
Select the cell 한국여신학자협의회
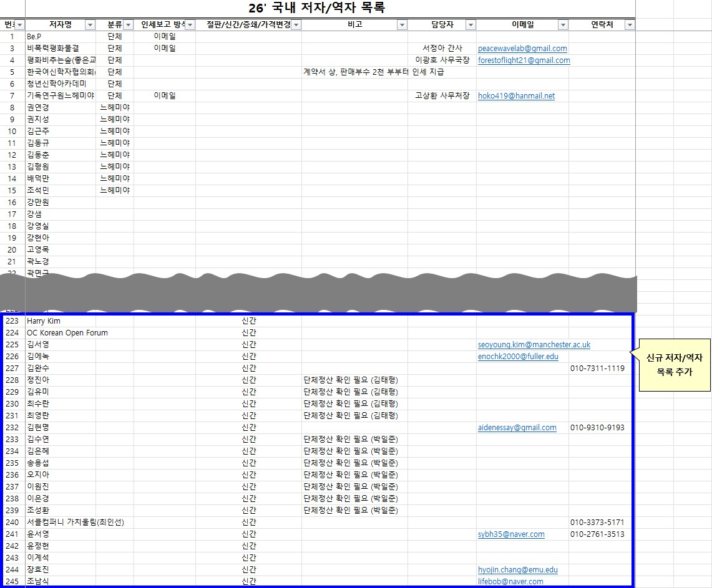[x=61, y=72]
